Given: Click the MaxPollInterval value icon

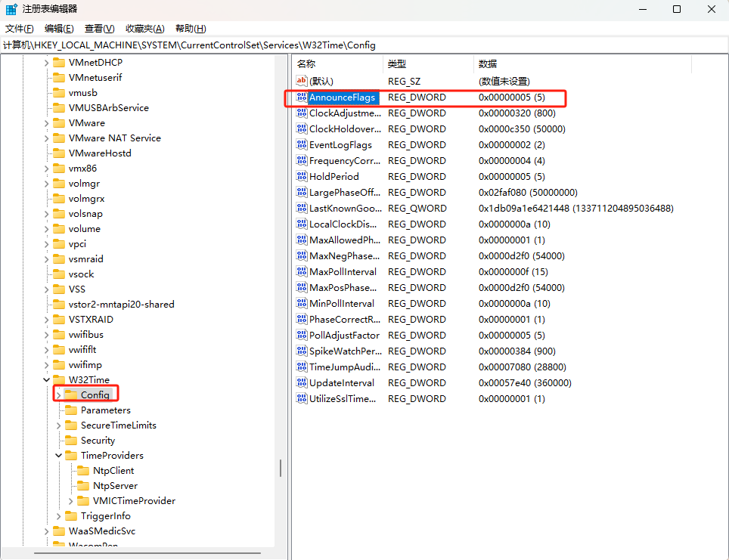Looking at the screenshot, I should 302,272.
